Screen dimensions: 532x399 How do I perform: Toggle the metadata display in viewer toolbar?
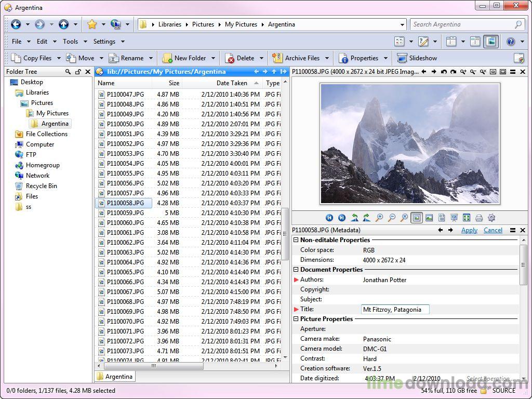click(x=442, y=218)
